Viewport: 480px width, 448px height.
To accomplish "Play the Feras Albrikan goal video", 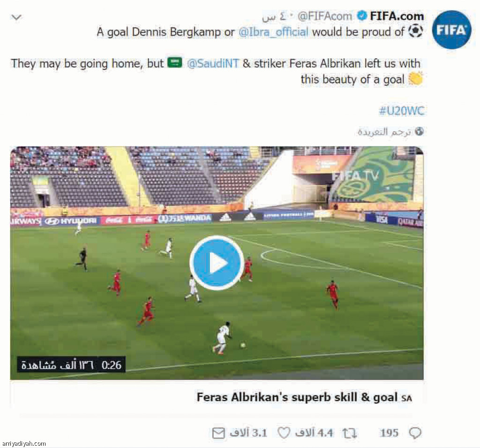I will pos(217,263).
